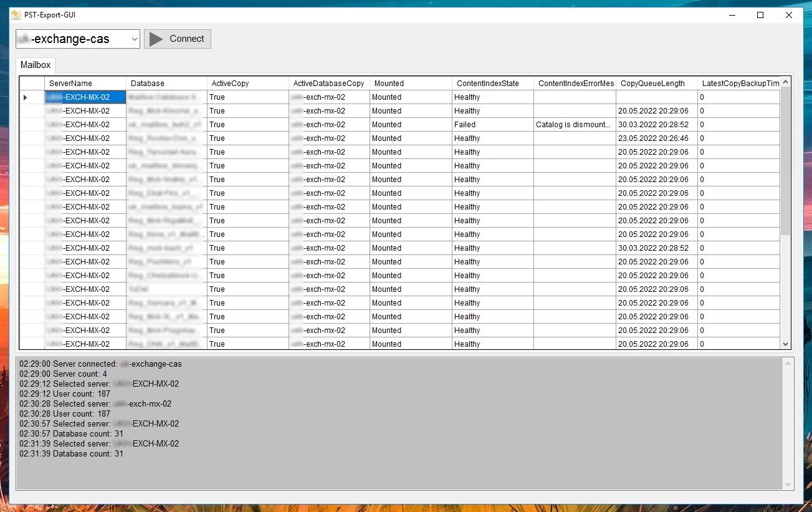The height and width of the screenshot is (512, 812).
Task: Select the True cell in the Failed row
Action: tap(248, 125)
